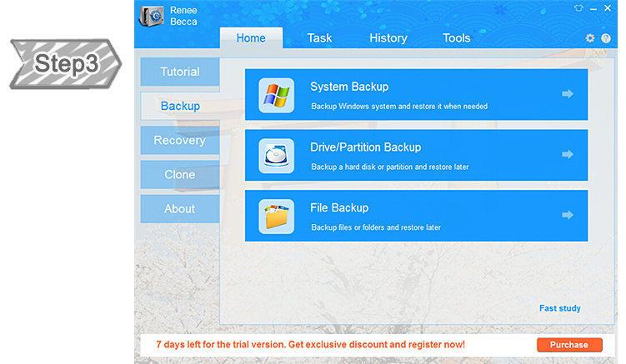
Task: Follow the Fast study link
Action: click(559, 308)
